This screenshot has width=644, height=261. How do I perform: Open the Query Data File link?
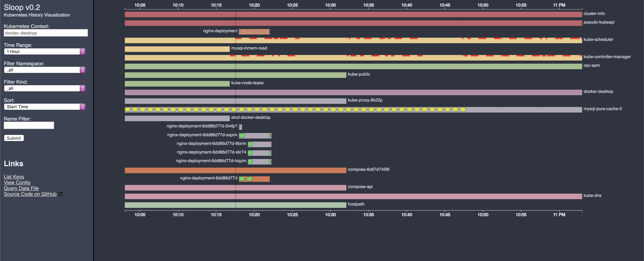(x=21, y=188)
